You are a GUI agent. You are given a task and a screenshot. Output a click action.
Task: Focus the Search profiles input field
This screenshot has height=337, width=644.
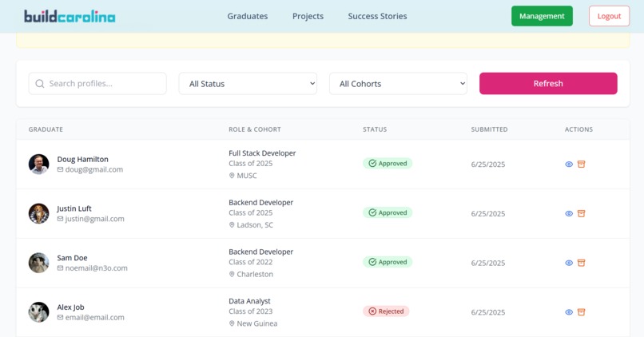coord(97,84)
